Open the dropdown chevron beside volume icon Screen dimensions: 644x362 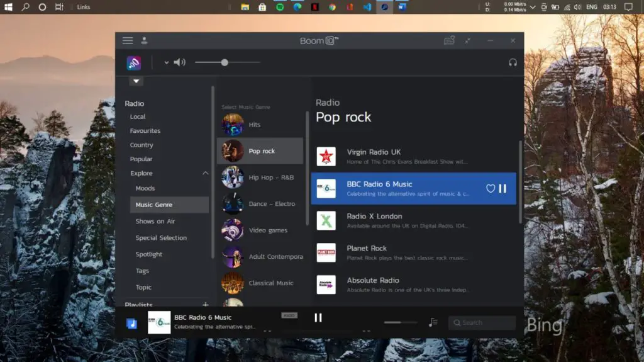tap(166, 62)
